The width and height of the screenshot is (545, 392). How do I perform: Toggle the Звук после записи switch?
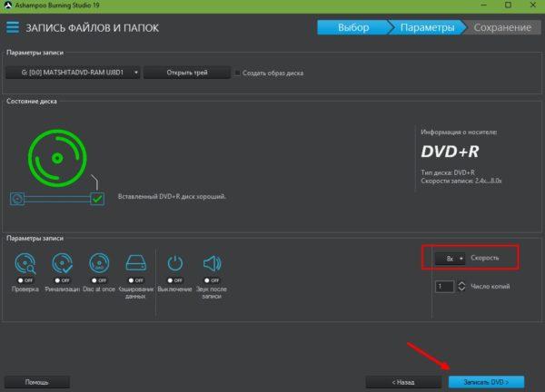click(212, 280)
